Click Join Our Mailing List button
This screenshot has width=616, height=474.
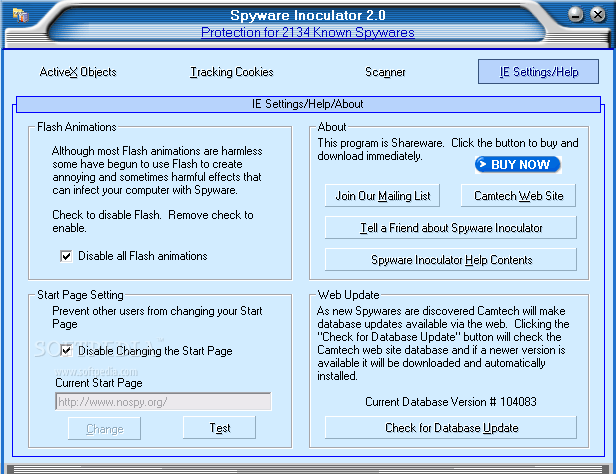coord(382,196)
